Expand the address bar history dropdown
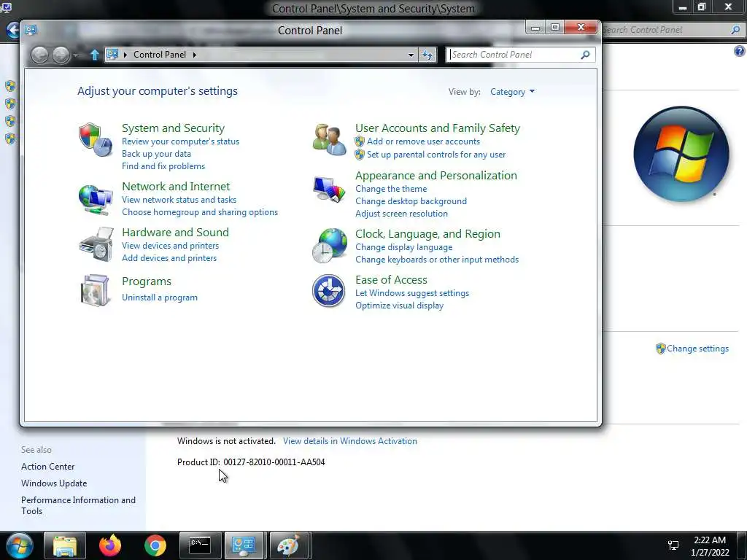Viewport: 747px width, 560px height. tap(411, 55)
